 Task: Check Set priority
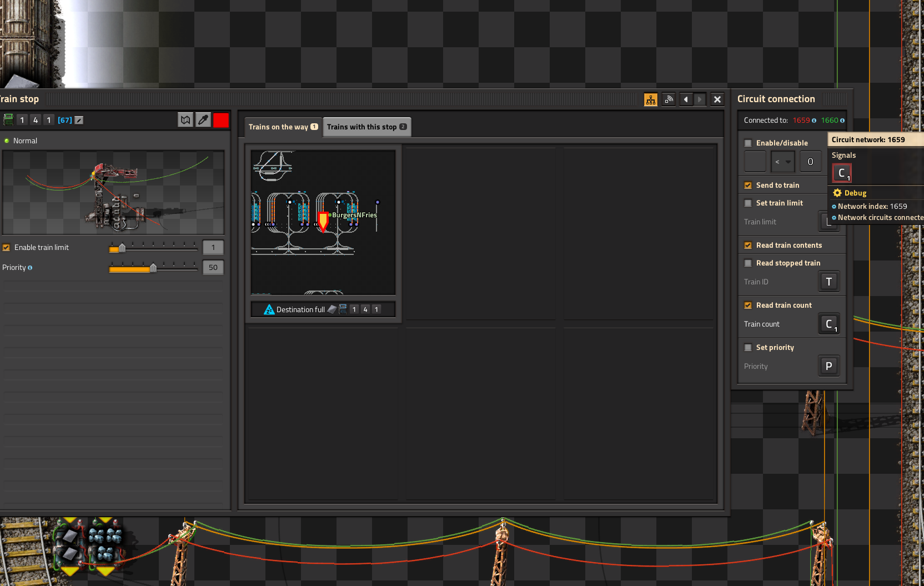[x=748, y=348]
